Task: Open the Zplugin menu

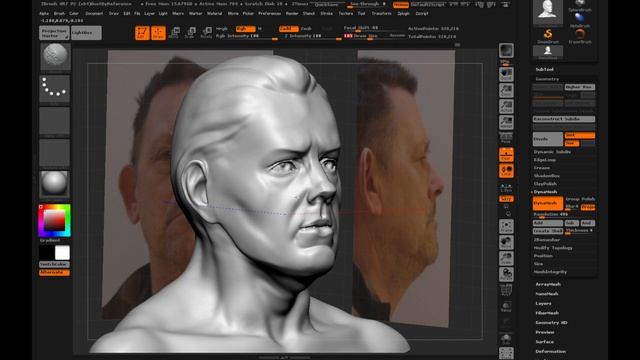Action: click(x=403, y=13)
